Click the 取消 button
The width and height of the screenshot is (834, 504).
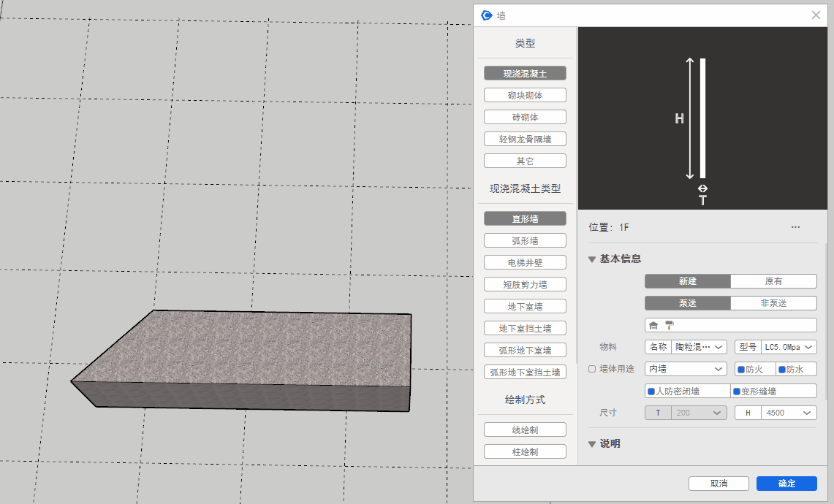click(x=719, y=484)
